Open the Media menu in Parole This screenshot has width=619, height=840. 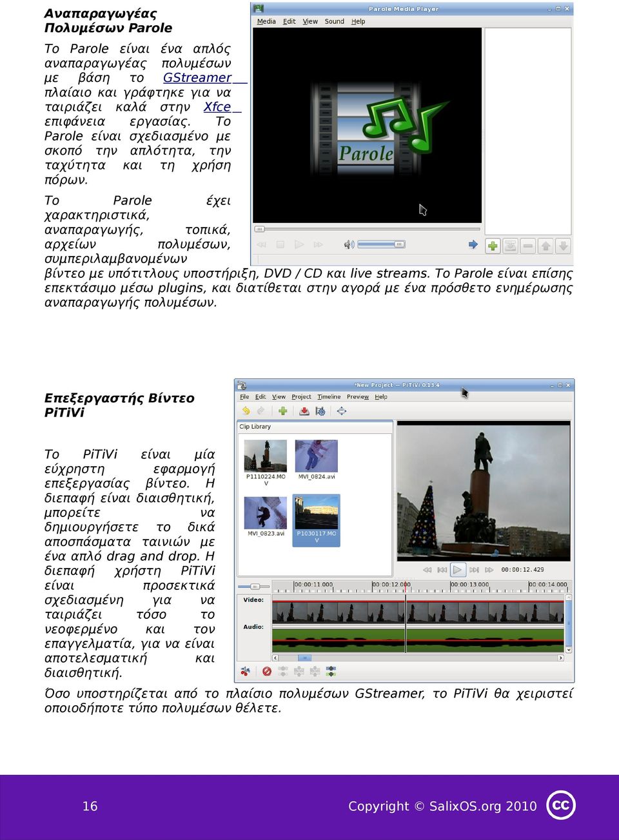coord(266,21)
